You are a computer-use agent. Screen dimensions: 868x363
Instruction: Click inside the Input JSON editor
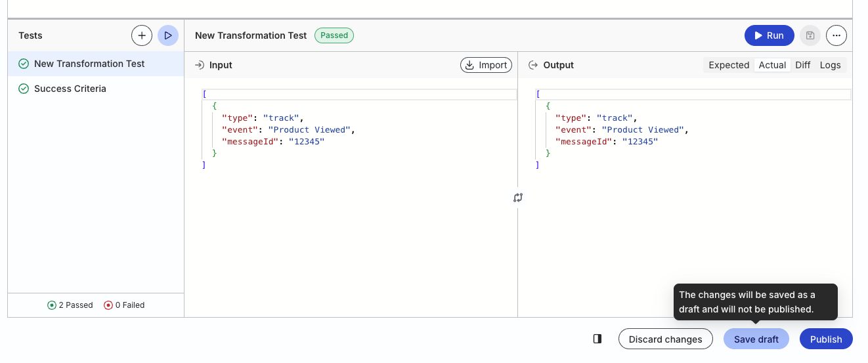[351, 197]
